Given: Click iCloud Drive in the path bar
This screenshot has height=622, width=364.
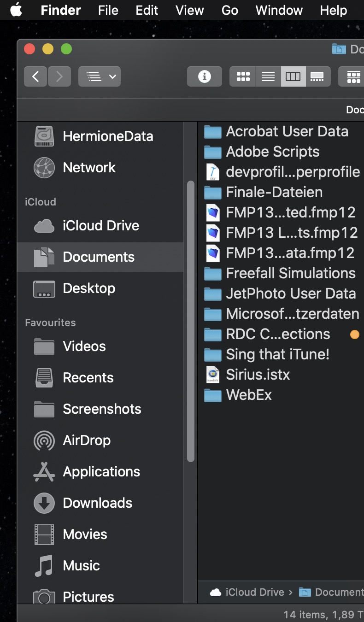Looking at the screenshot, I should click(x=254, y=592).
